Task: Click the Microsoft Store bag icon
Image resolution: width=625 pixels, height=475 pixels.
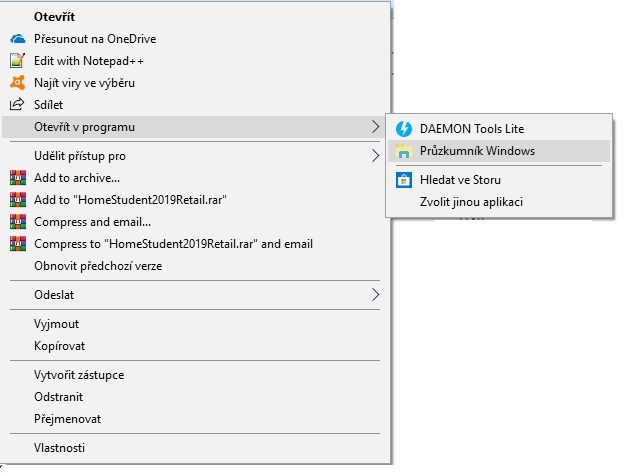Action: pos(404,180)
